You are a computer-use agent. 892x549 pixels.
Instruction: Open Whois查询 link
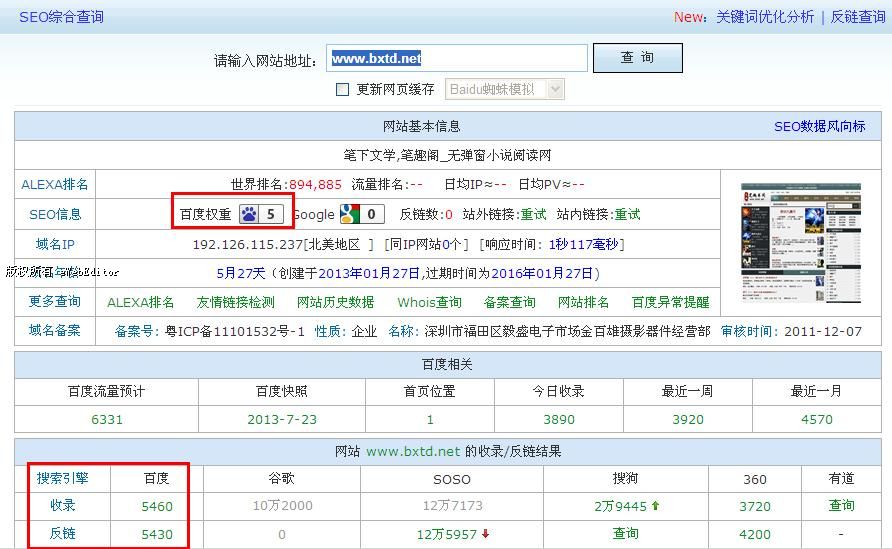[429, 302]
